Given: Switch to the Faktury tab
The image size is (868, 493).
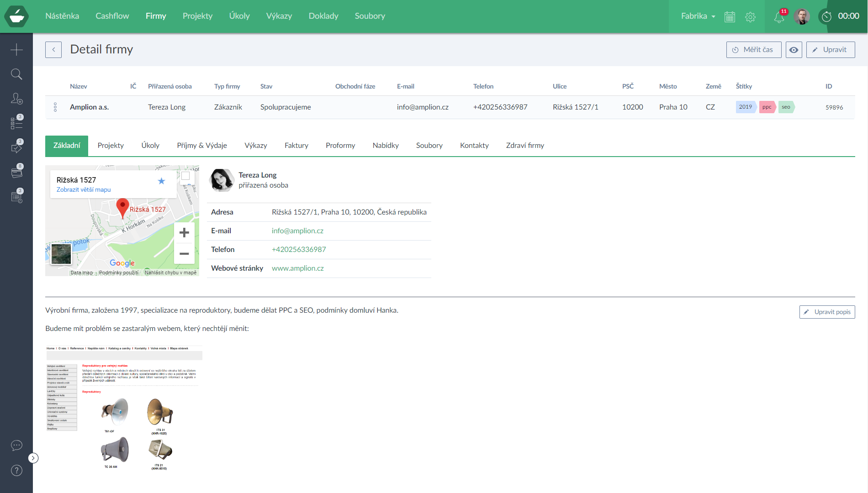Looking at the screenshot, I should [x=296, y=146].
